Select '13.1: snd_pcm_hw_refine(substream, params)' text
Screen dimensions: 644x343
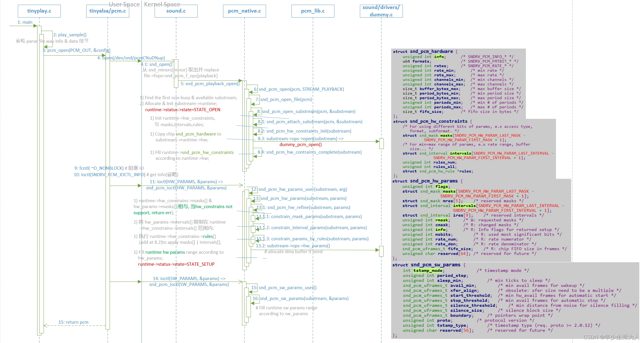pyautogui.click(x=303, y=207)
